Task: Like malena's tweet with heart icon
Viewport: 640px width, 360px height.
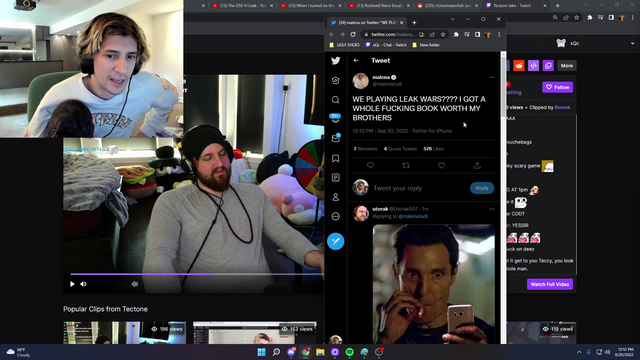Action: (x=441, y=165)
